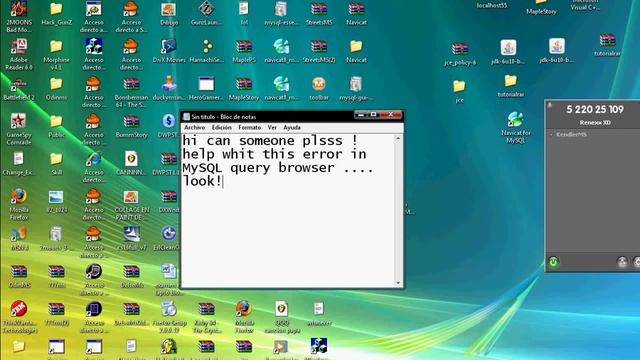This screenshot has height=360, width=640.
Task: Click the Notepad scrollbar down arrow
Action: tap(398, 283)
